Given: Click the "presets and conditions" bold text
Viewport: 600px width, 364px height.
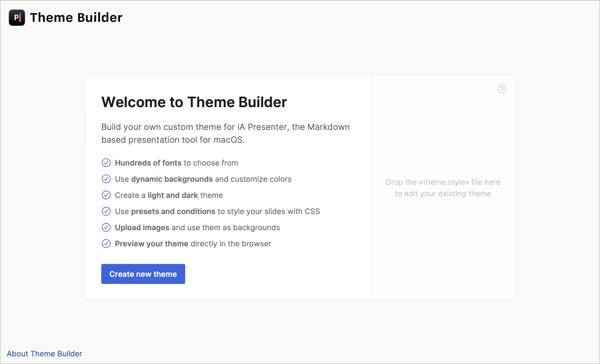Looking at the screenshot, I should 173,211.
